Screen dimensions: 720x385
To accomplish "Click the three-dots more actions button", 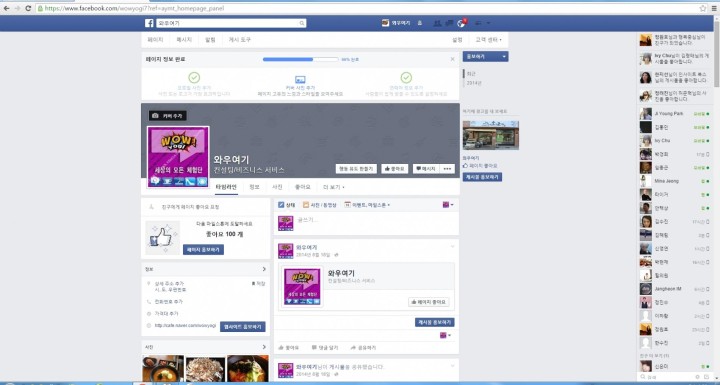I will [447, 169].
